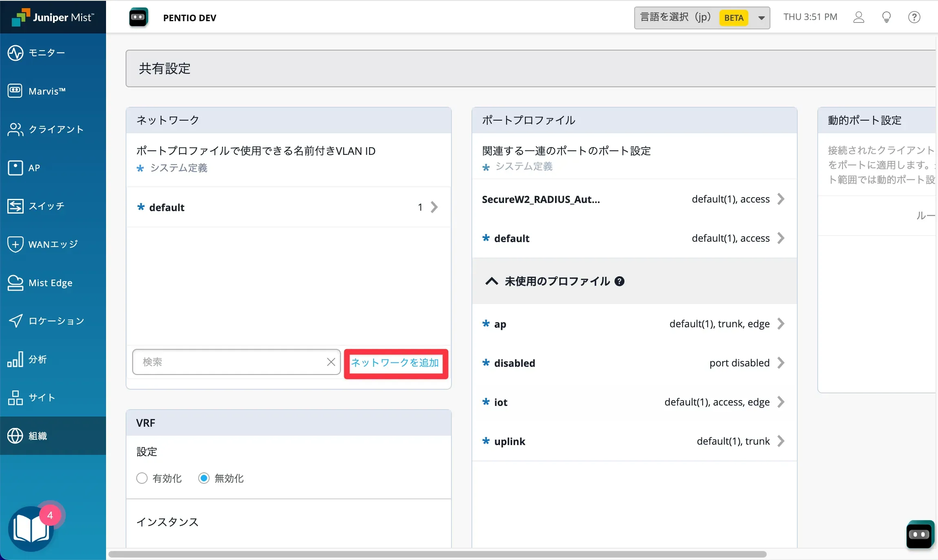Click the Marvis chatbot icon in header

tap(138, 18)
